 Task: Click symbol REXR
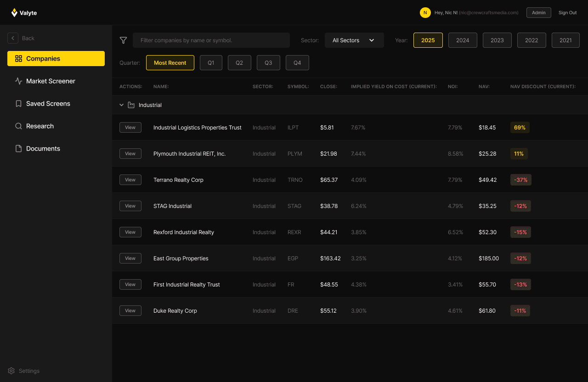(294, 232)
